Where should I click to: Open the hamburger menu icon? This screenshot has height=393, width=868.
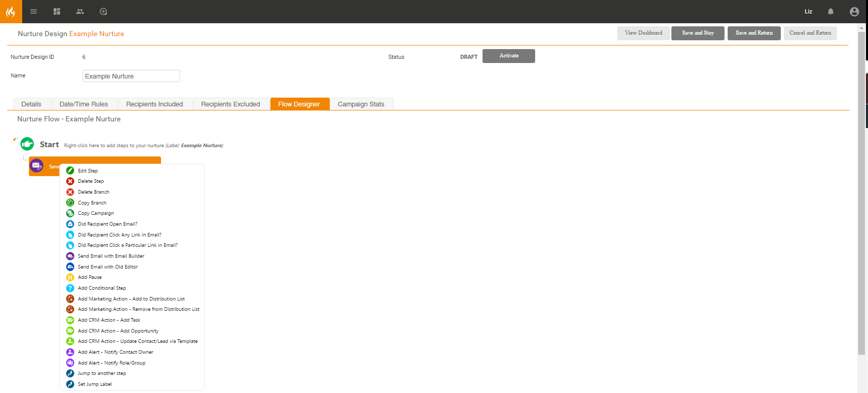(34, 11)
